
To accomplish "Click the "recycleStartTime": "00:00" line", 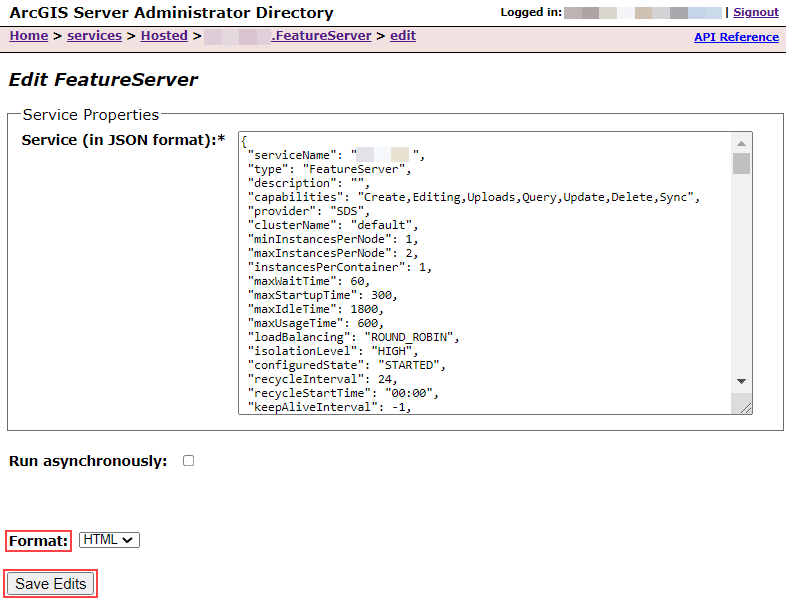I will [343, 393].
